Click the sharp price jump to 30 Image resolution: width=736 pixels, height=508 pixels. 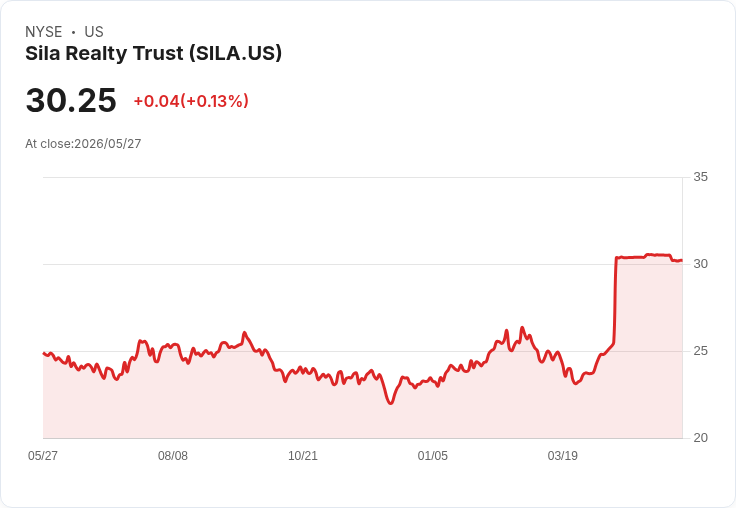615,300
